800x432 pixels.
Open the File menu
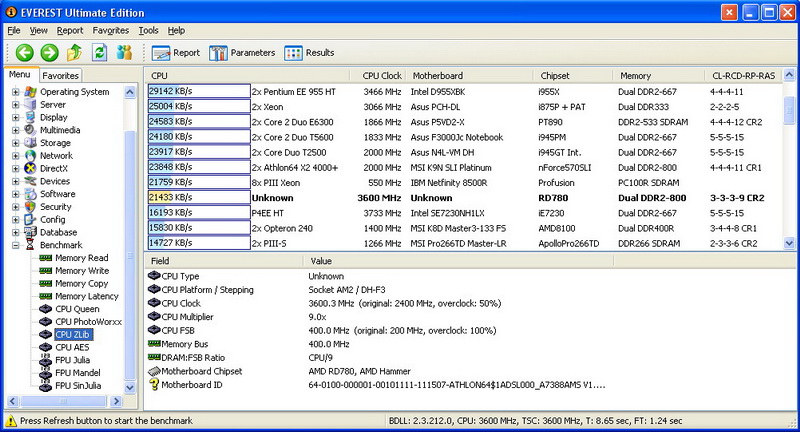click(x=14, y=31)
